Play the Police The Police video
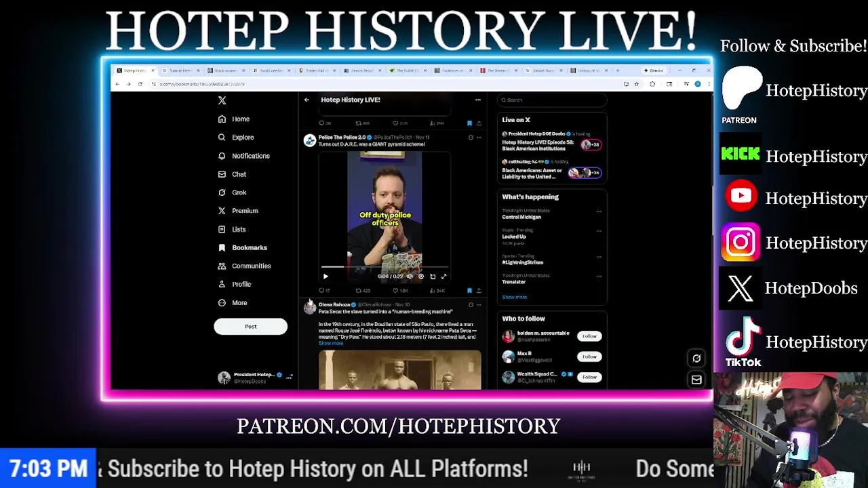Screen dimensions: 868x488 (x=325, y=277)
